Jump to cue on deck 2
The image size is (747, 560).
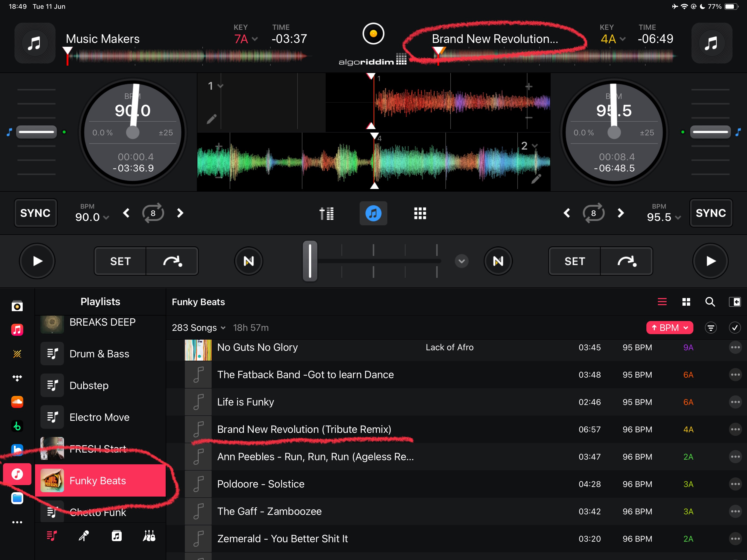pyautogui.click(x=626, y=261)
